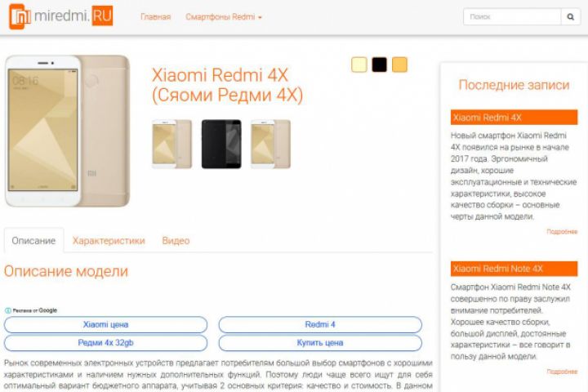Open the third gold phone thumbnail

(271, 144)
